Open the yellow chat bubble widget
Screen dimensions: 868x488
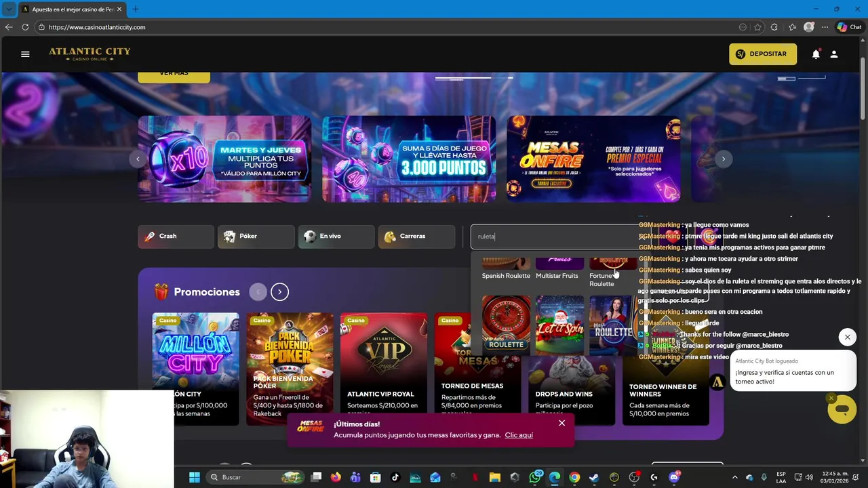[x=842, y=410]
